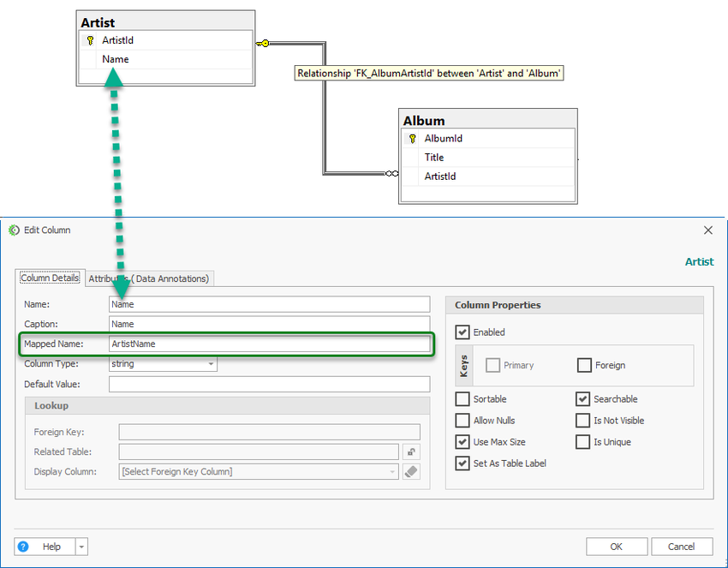728x568 pixels.
Task: Uncheck the Searchable checkbox
Action: click(x=582, y=399)
